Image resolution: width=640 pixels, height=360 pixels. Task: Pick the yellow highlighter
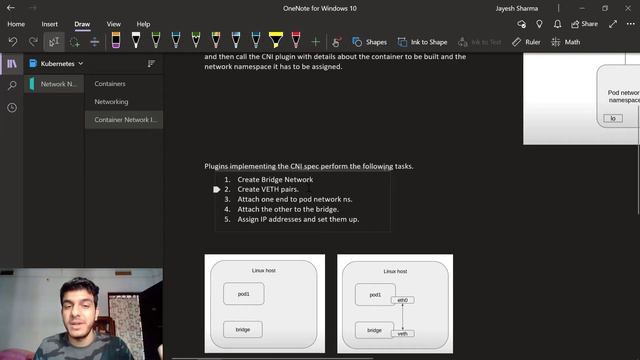click(x=276, y=40)
